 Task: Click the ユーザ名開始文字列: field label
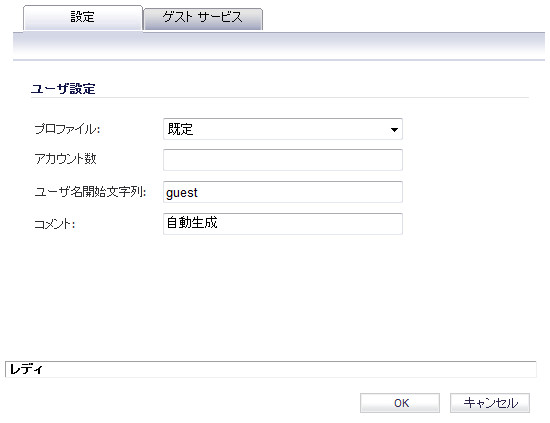pos(90,192)
